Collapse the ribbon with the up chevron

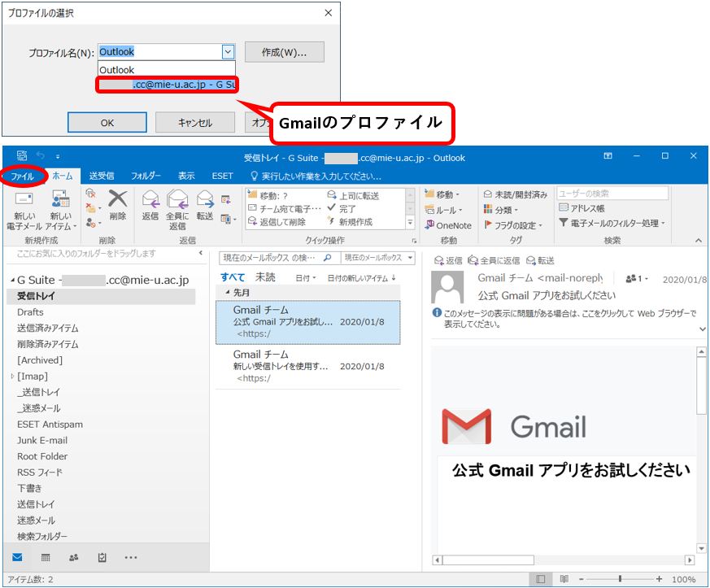pyautogui.click(x=699, y=241)
